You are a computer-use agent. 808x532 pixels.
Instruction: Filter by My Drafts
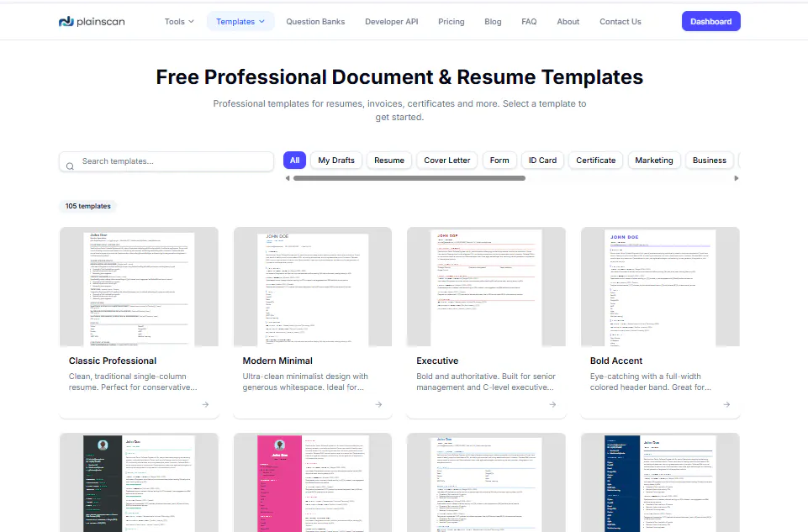click(x=336, y=161)
